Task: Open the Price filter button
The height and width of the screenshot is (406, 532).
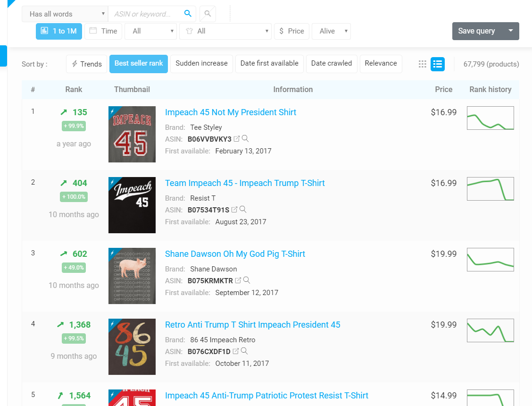Action: (x=292, y=31)
